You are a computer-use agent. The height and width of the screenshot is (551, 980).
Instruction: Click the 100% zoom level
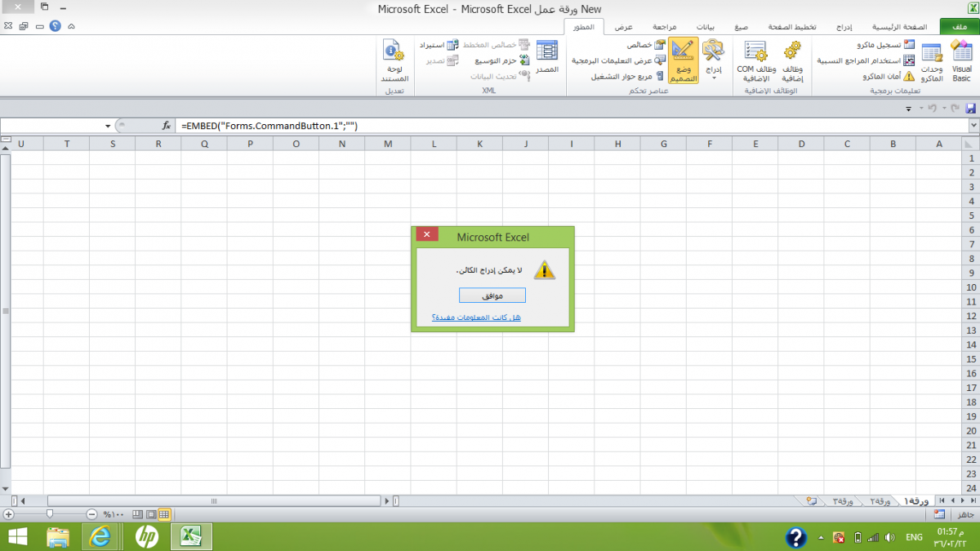coord(112,514)
